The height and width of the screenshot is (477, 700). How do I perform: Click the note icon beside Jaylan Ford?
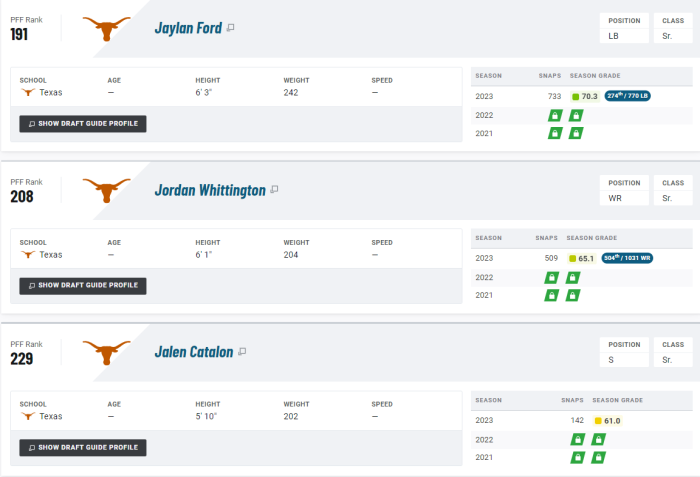(x=231, y=28)
